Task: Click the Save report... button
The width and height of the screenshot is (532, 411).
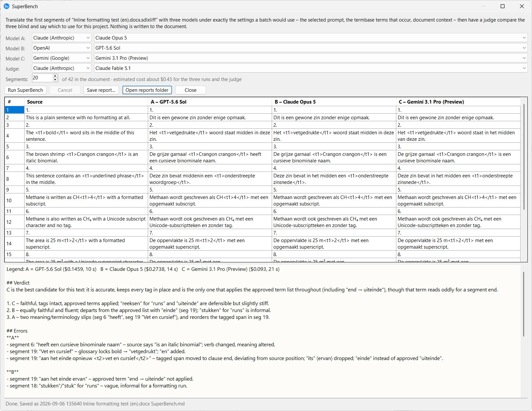Action: coord(101,90)
